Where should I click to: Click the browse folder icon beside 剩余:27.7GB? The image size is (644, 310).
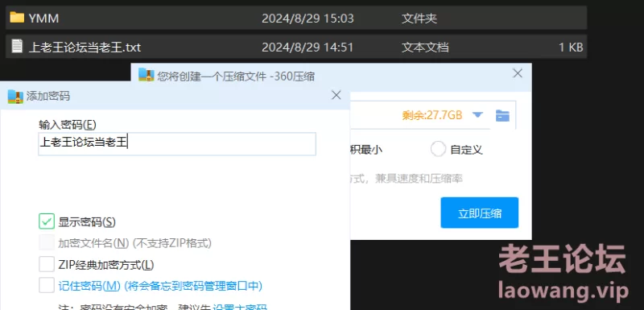pyautogui.click(x=502, y=115)
